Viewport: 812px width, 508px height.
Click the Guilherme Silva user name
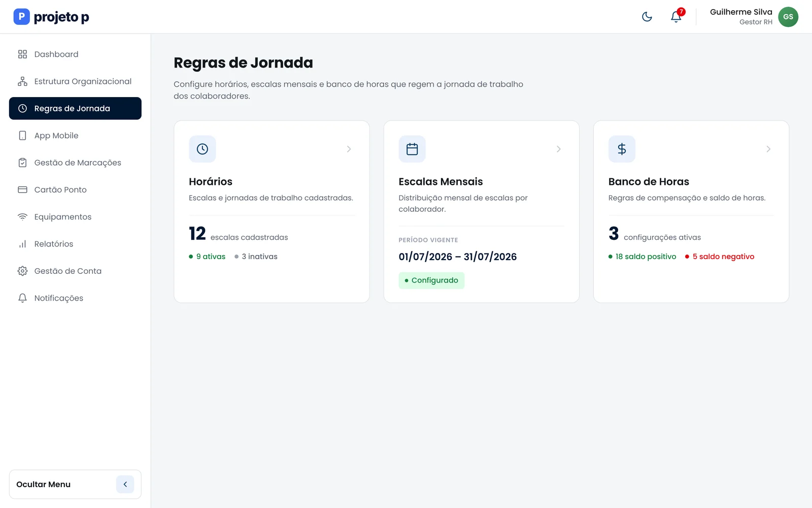741,12
